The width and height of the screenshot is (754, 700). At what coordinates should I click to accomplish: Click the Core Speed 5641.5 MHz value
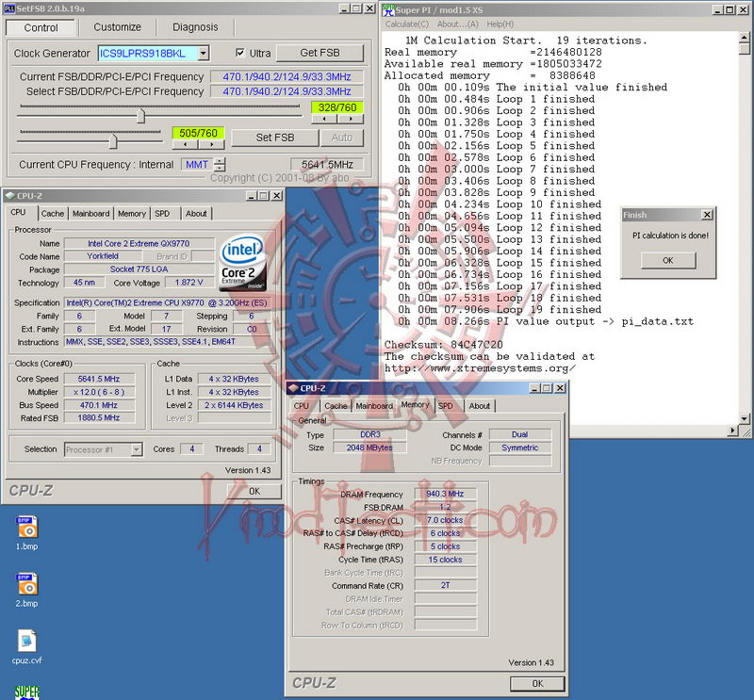click(99, 379)
